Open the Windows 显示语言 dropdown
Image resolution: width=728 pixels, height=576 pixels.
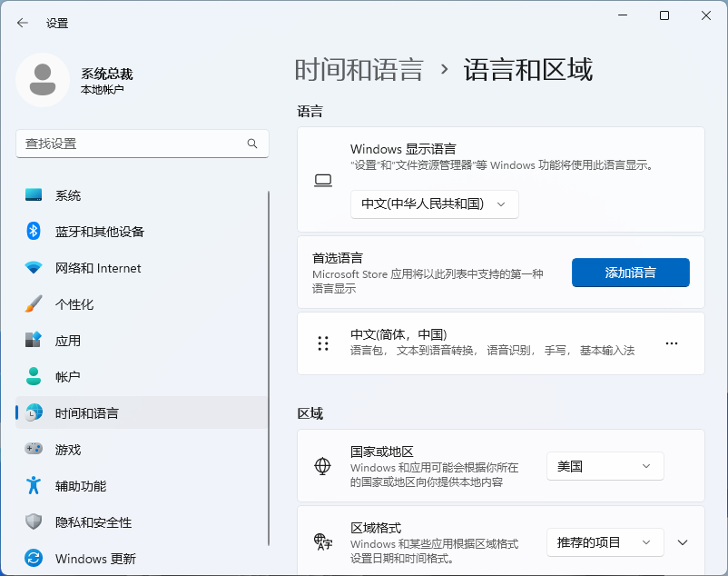coord(434,204)
